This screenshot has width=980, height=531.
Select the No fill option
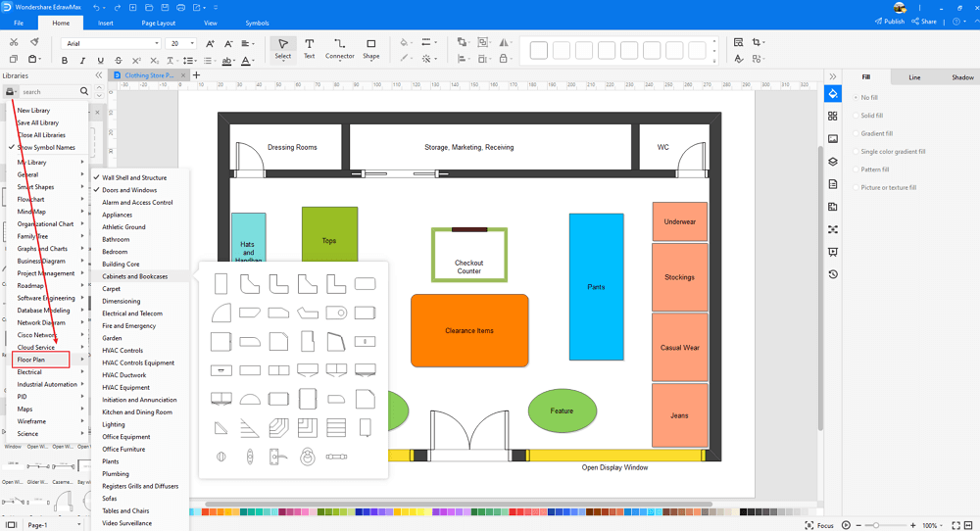(x=865, y=97)
